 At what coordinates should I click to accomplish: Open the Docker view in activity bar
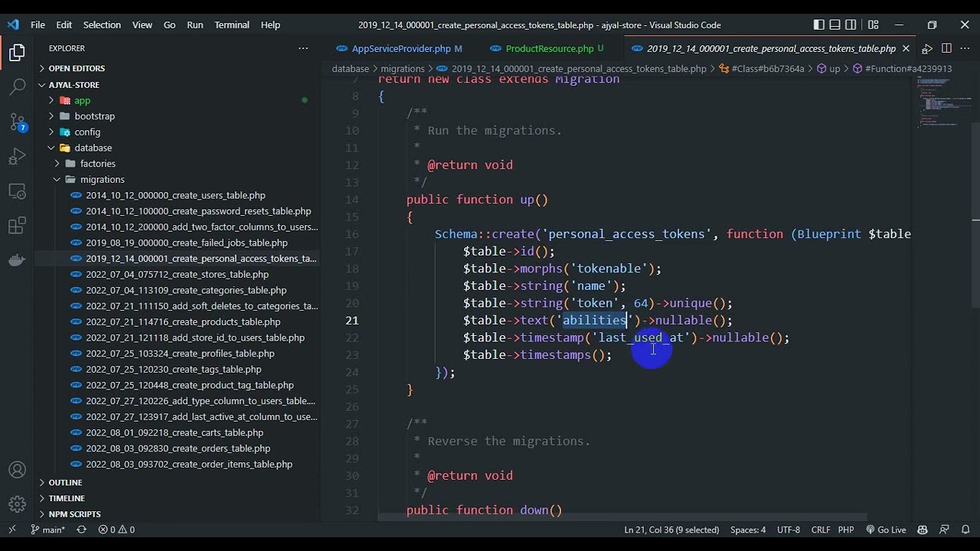(17, 260)
